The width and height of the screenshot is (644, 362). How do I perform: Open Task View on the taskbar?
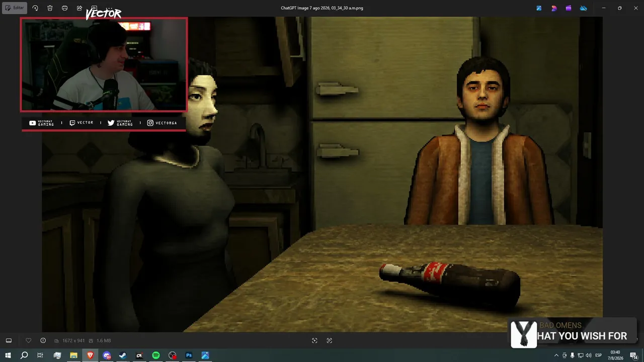tap(40, 355)
